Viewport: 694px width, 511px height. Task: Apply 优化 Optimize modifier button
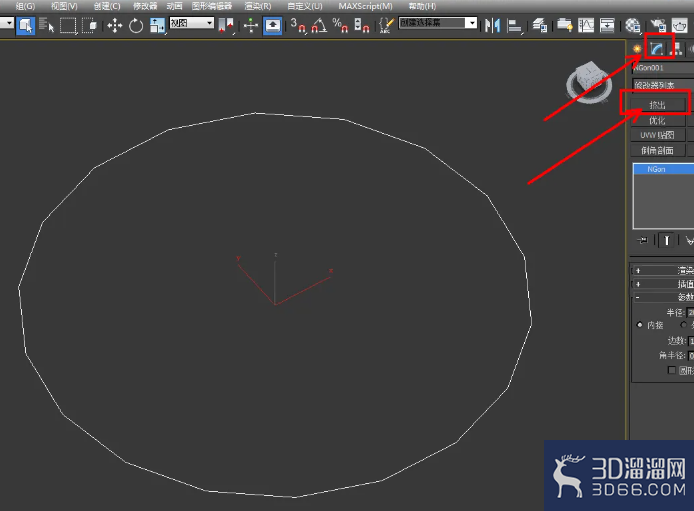click(x=657, y=120)
